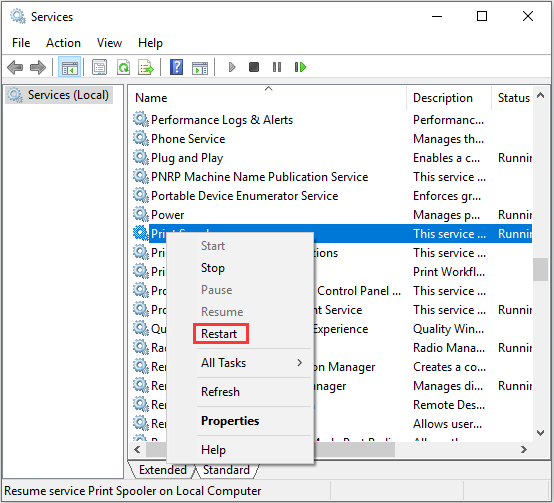The height and width of the screenshot is (503, 554).
Task: Select the Plug and Play service
Action: [187, 158]
